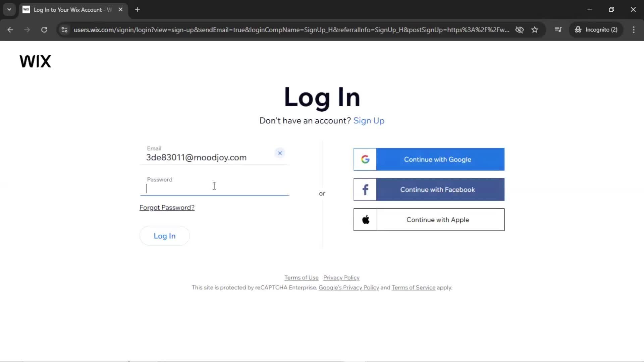Continue with Google sign-in
Viewport: 644px width, 362px height.
pyautogui.click(x=429, y=159)
